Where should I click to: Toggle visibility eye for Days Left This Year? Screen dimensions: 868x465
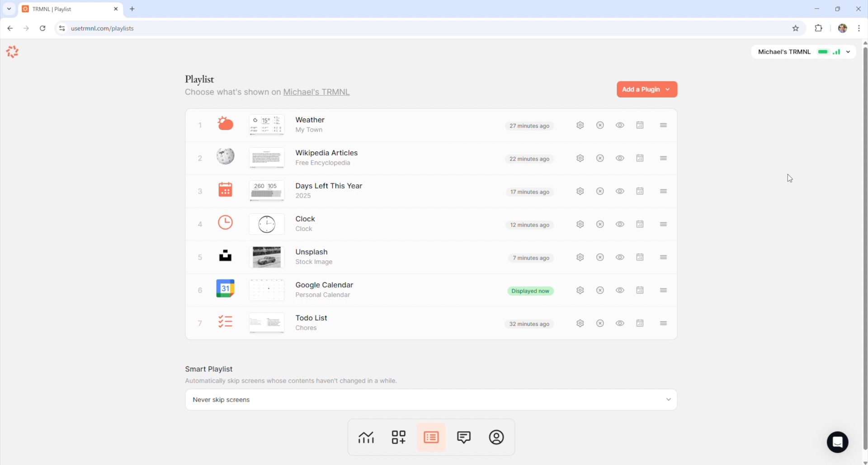(620, 191)
